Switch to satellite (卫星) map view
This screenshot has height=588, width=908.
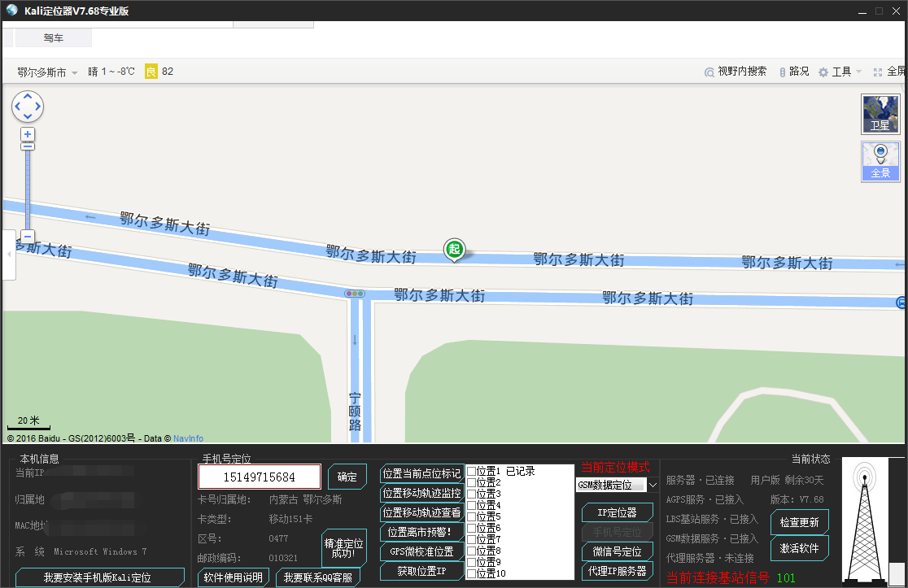880,114
